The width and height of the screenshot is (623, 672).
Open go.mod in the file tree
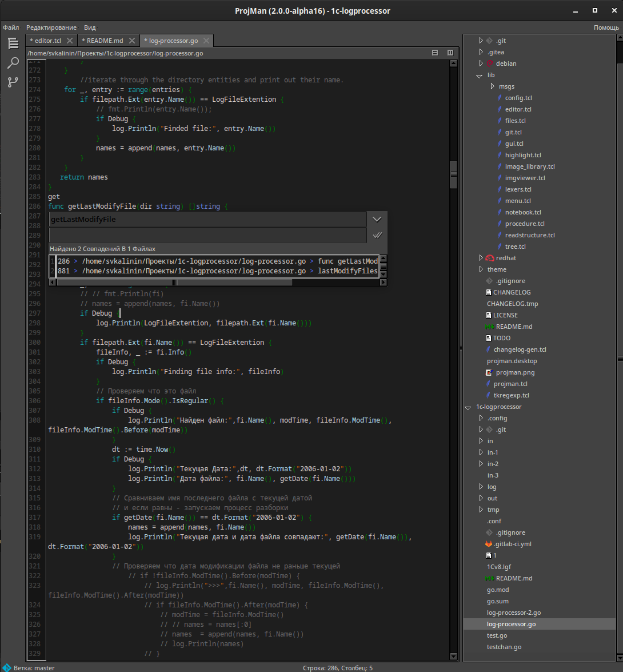tap(498, 590)
